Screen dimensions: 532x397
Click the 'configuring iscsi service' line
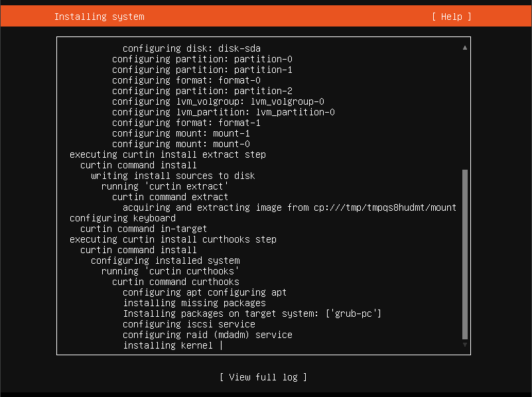189,324
